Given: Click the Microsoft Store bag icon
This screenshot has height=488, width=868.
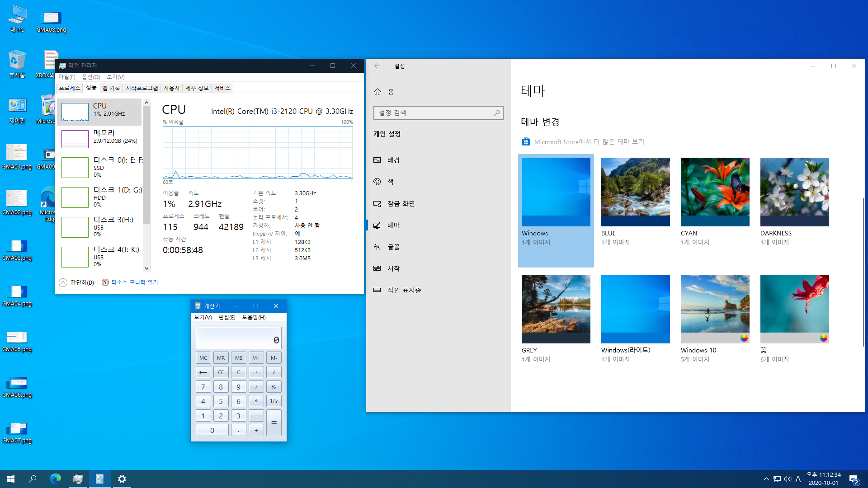Looking at the screenshot, I should point(526,142).
